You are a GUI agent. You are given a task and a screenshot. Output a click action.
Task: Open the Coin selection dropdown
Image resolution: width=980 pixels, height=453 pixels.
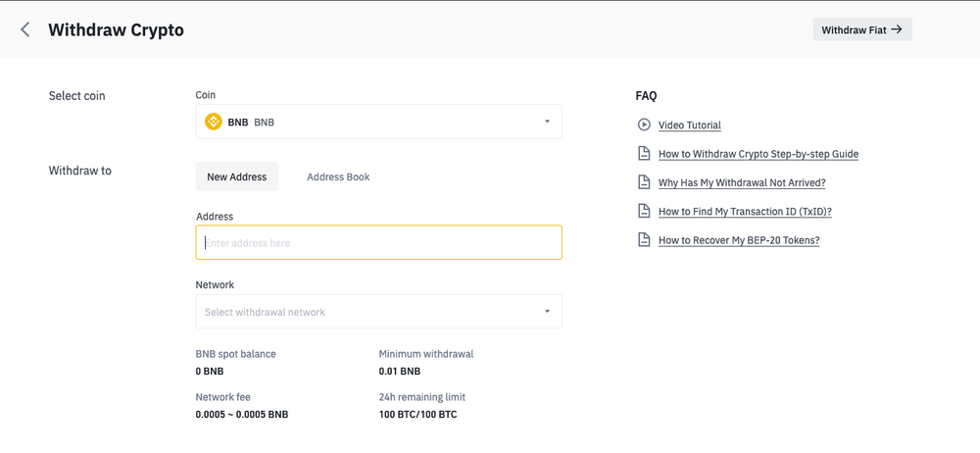click(x=378, y=122)
